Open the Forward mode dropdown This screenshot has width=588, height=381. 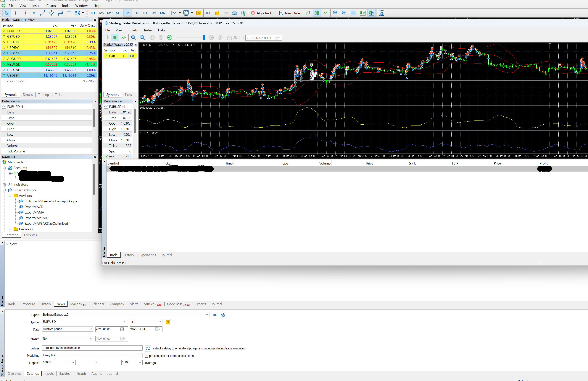[67, 338]
